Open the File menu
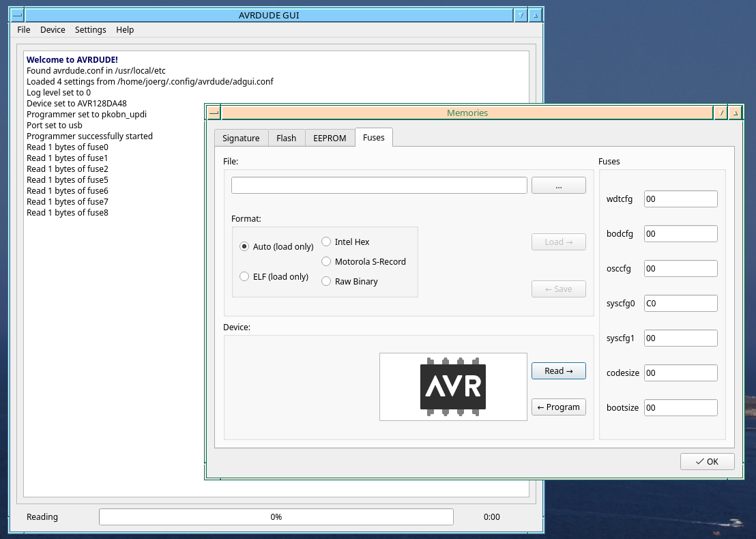 (x=24, y=30)
